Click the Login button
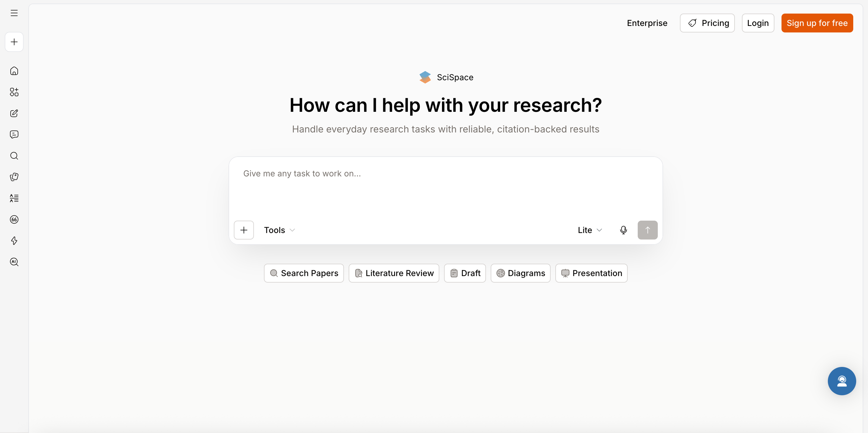This screenshot has width=868, height=433. 758,23
